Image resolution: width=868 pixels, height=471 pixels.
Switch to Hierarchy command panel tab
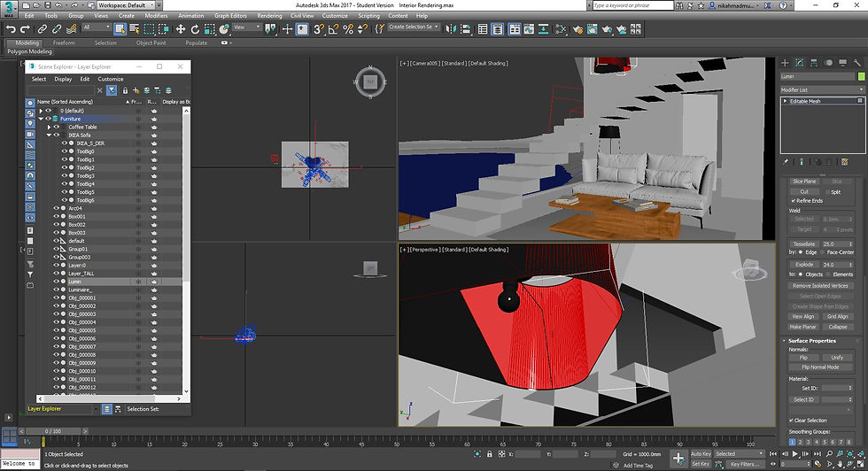(814, 63)
